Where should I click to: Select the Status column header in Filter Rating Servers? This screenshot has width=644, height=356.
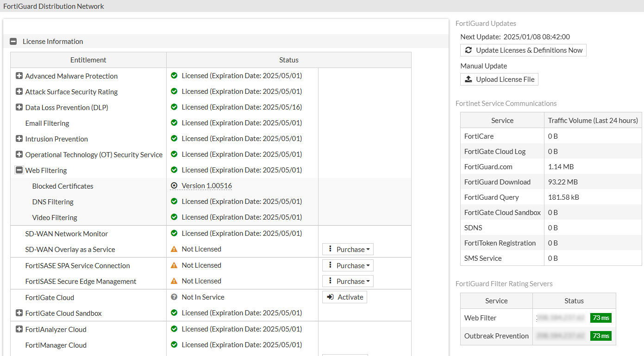coord(574,300)
